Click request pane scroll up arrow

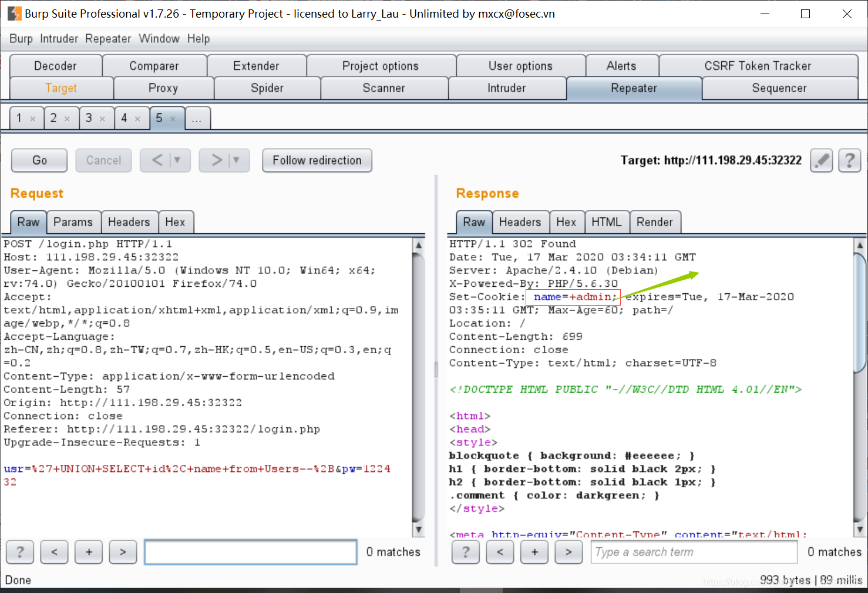418,244
